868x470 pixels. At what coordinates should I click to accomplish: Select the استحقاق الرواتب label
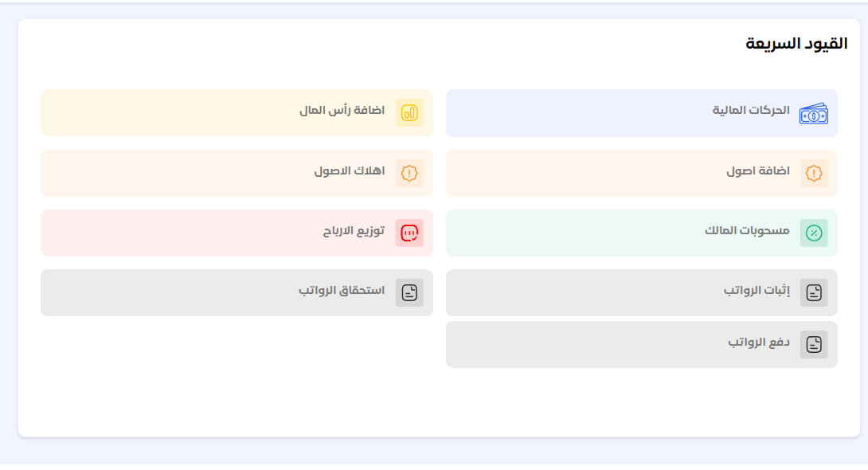[342, 291]
